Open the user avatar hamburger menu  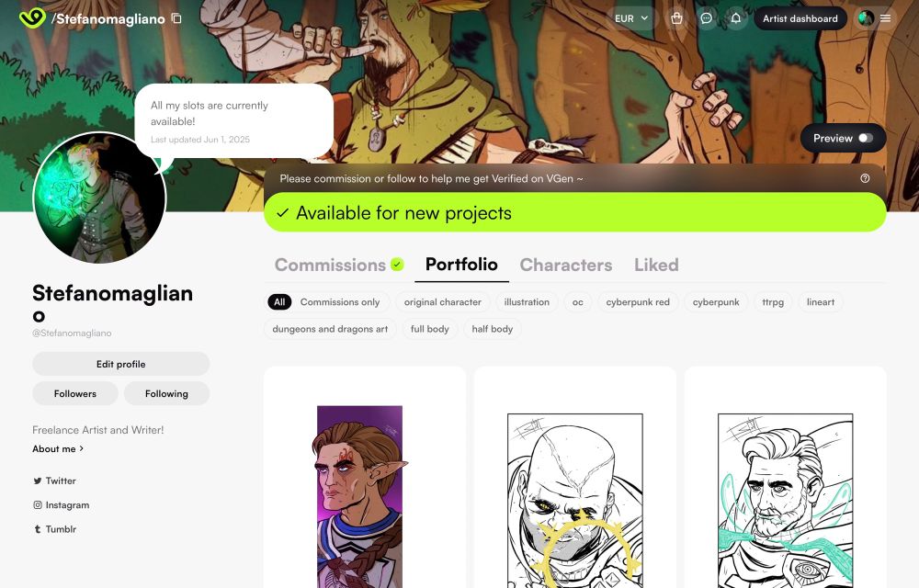[x=875, y=18]
